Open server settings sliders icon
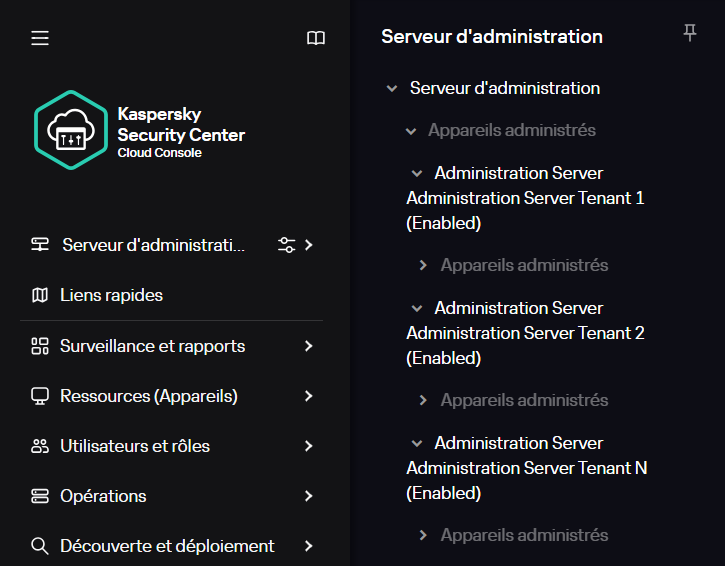This screenshot has height=566, width=725. [x=286, y=245]
